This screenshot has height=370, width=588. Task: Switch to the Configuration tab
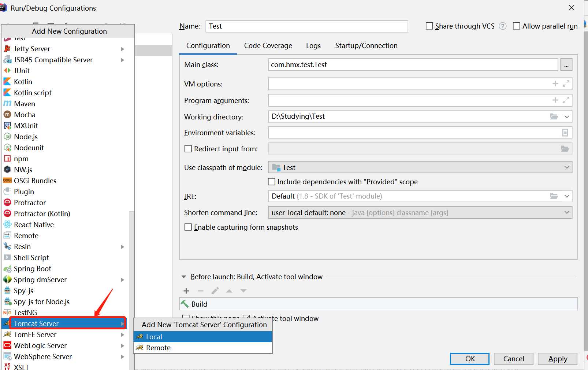(x=208, y=46)
